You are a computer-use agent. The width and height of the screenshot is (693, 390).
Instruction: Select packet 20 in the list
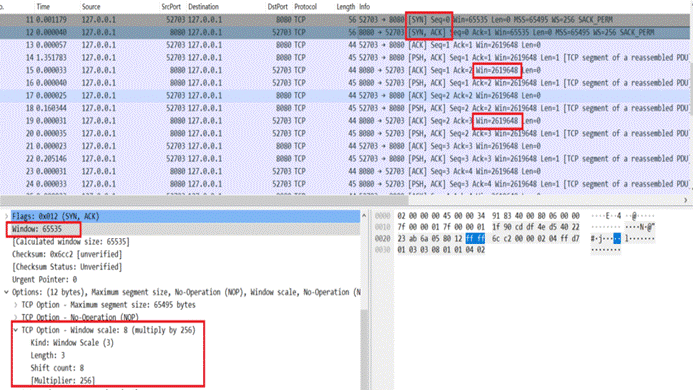pyautogui.click(x=345, y=133)
